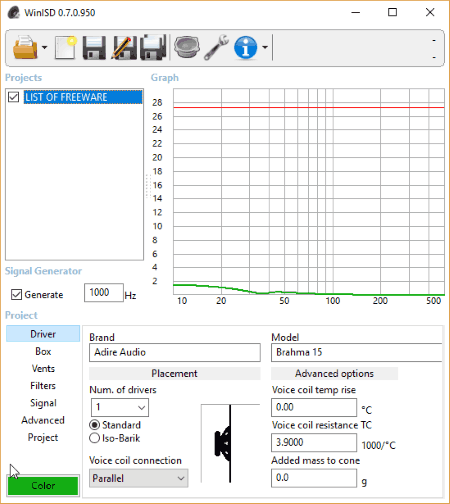Viewport: 450px width, 504px height.
Task: Expand the arrow next to the open icon
Action: pos(44,47)
